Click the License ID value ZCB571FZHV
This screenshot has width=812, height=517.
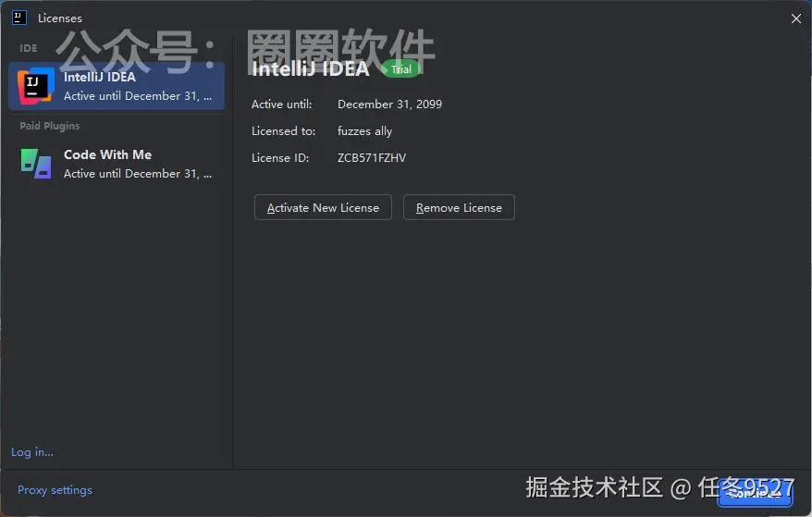(x=371, y=158)
